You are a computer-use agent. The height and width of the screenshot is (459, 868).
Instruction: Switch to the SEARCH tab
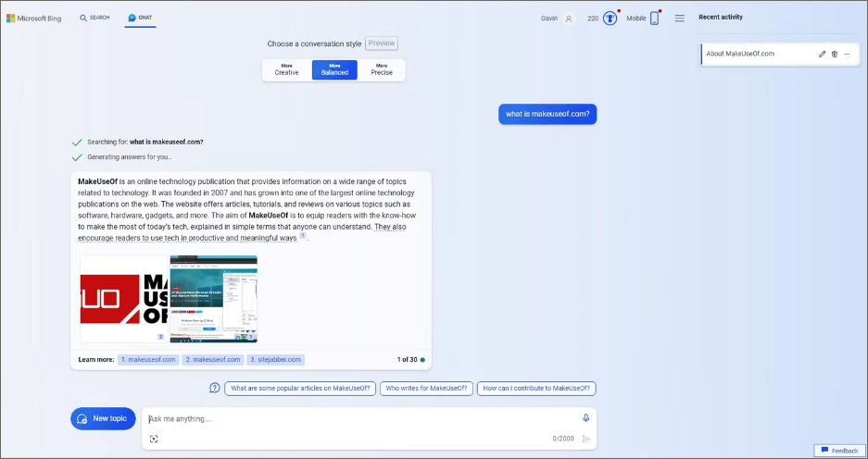pyautogui.click(x=94, y=18)
